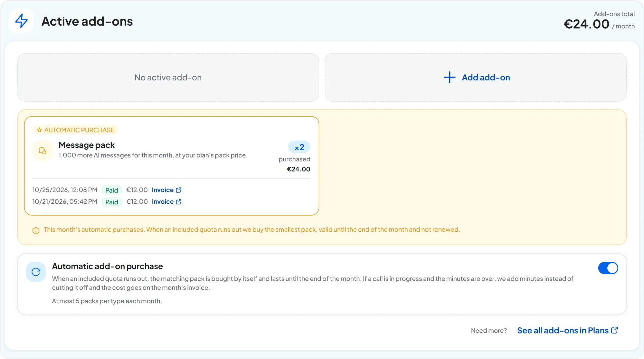Click the 'This month's automatic purchases' notice text
Viewport: 644px width, 359px height.
(x=252, y=230)
